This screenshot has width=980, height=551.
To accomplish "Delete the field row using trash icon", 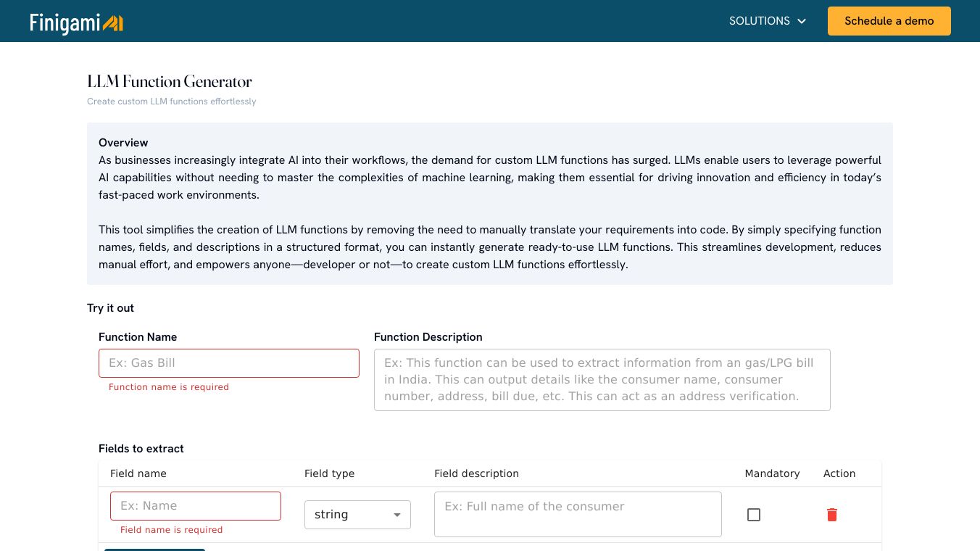I will coord(831,515).
